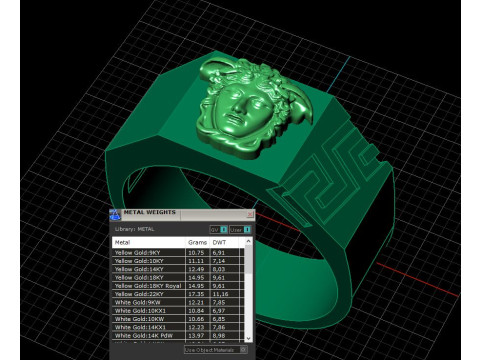
Task: Click the METAL WEIGHTS title bar
Action: [183, 215]
